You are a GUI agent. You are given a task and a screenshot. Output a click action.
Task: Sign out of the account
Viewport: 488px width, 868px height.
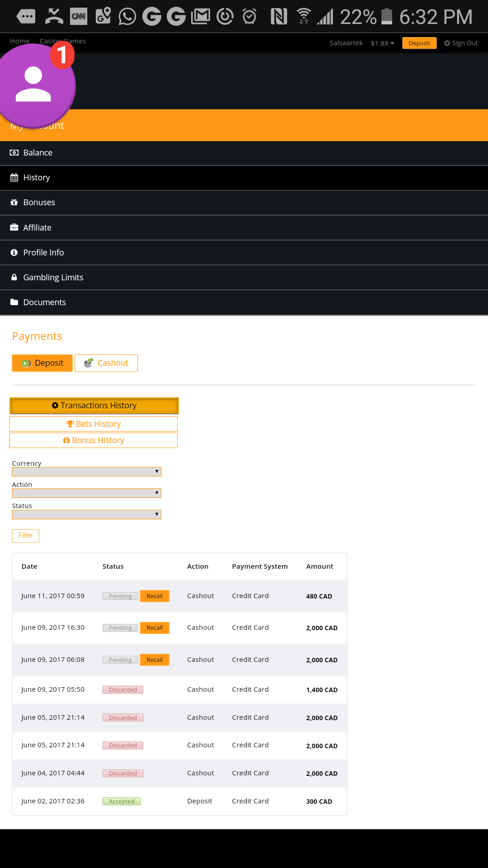[461, 43]
